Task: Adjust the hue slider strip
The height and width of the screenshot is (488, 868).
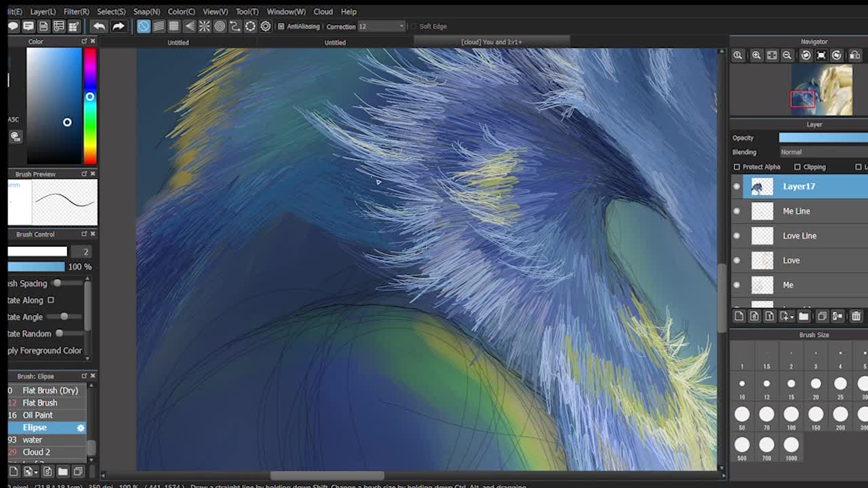Action: pos(90,106)
